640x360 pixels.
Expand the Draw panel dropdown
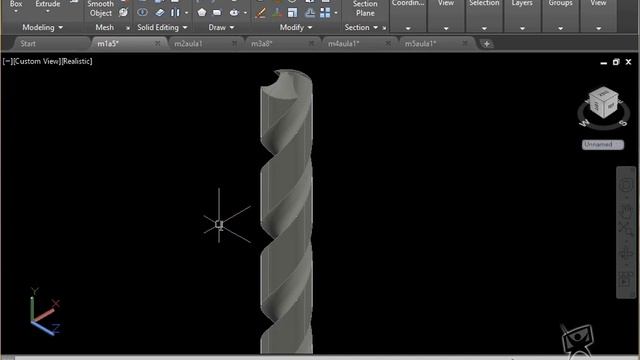221,27
